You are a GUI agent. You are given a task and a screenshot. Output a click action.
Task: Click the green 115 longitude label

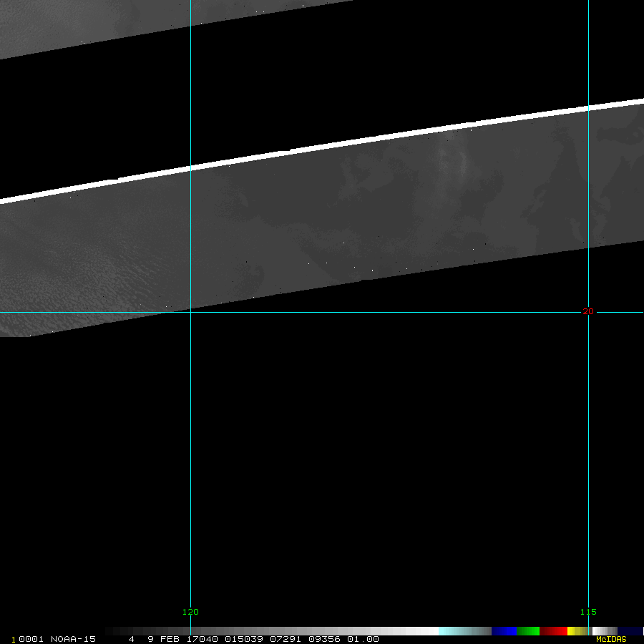[x=588, y=612]
